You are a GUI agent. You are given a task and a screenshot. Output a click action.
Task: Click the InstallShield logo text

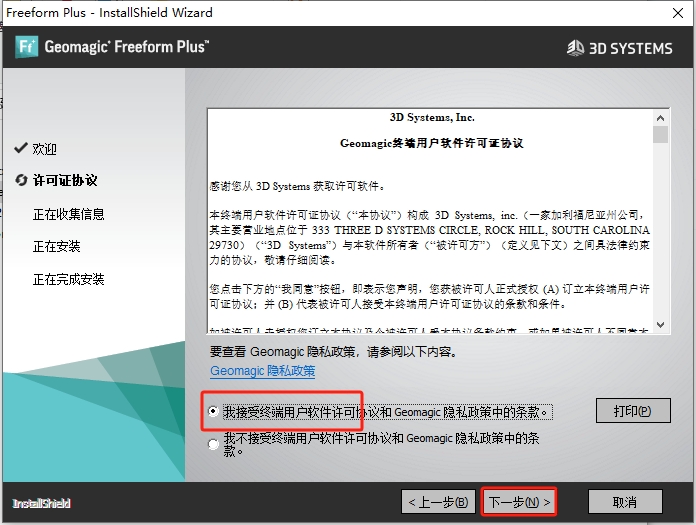point(41,503)
